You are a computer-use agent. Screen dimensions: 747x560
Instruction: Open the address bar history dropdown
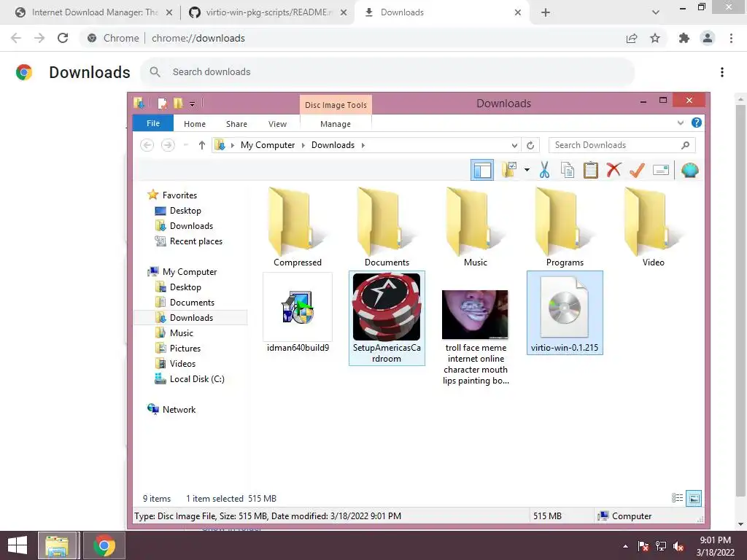click(x=514, y=145)
